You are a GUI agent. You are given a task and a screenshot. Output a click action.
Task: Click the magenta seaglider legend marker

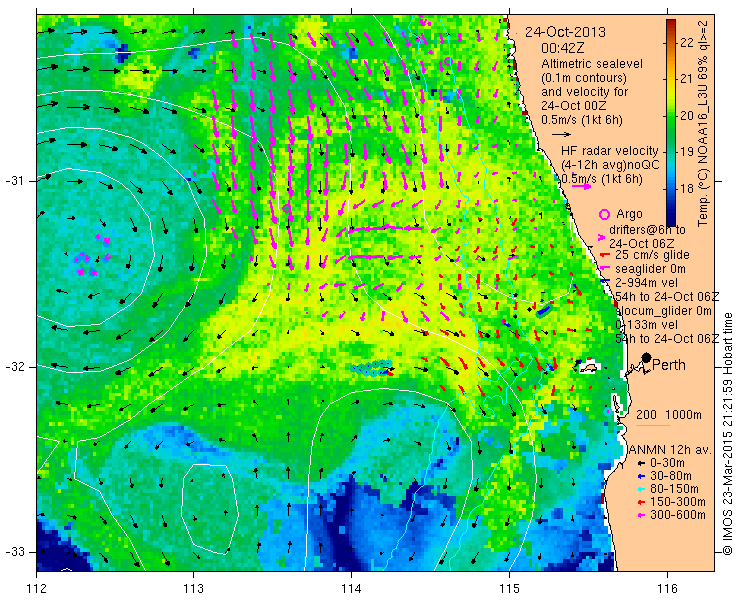[605, 269]
